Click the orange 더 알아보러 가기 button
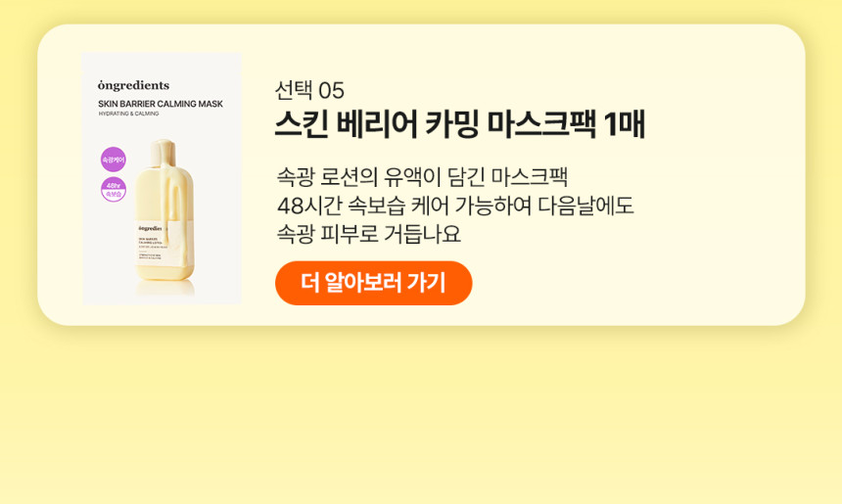Image resolution: width=842 pixels, height=504 pixels. click(x=373, y=283)
